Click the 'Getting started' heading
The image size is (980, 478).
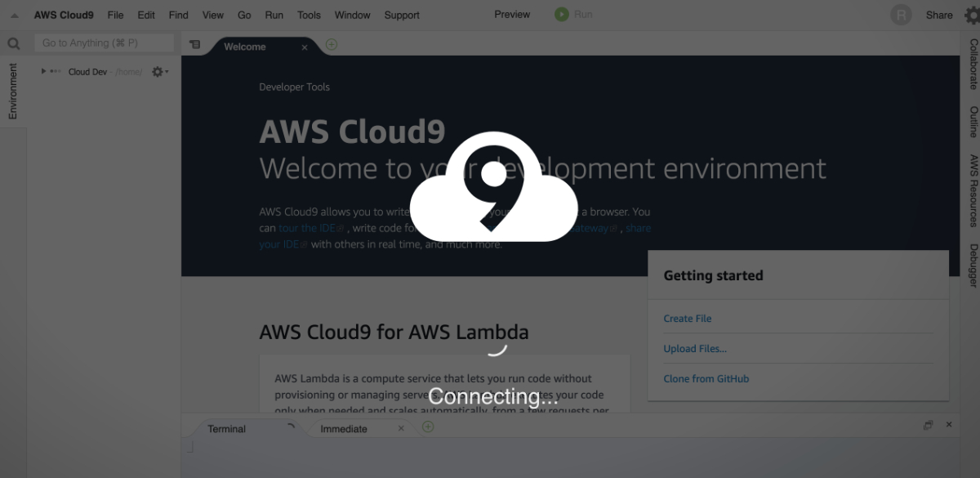click(713, 276)
